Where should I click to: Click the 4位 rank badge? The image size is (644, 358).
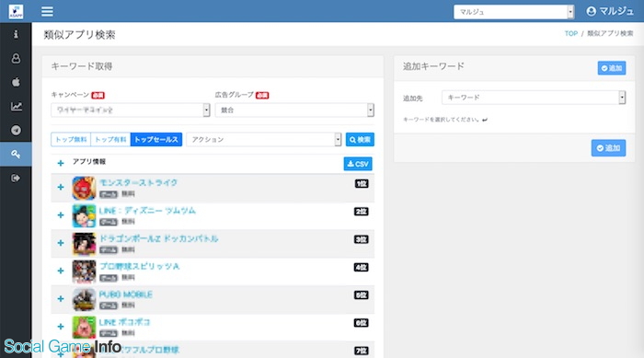(361, 268)
